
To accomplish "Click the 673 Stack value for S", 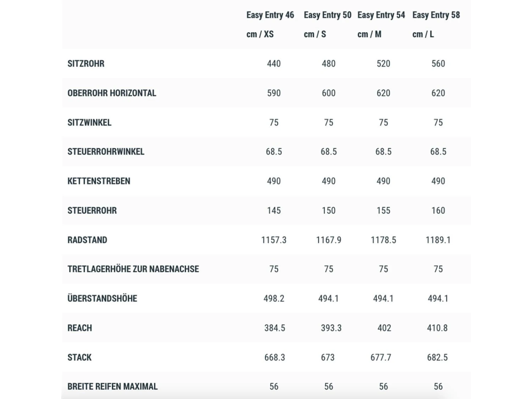I will pyautogui.click(x=327, y=358).
